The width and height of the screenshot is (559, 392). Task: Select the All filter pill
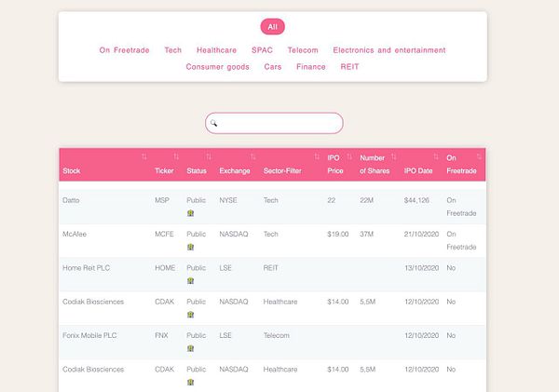(x=272, y=27)
